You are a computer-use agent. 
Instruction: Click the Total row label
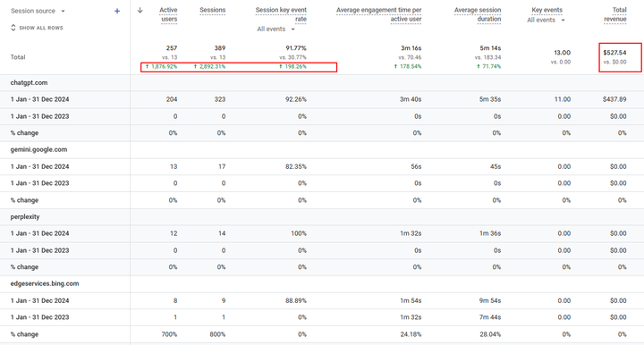[18, 57]
